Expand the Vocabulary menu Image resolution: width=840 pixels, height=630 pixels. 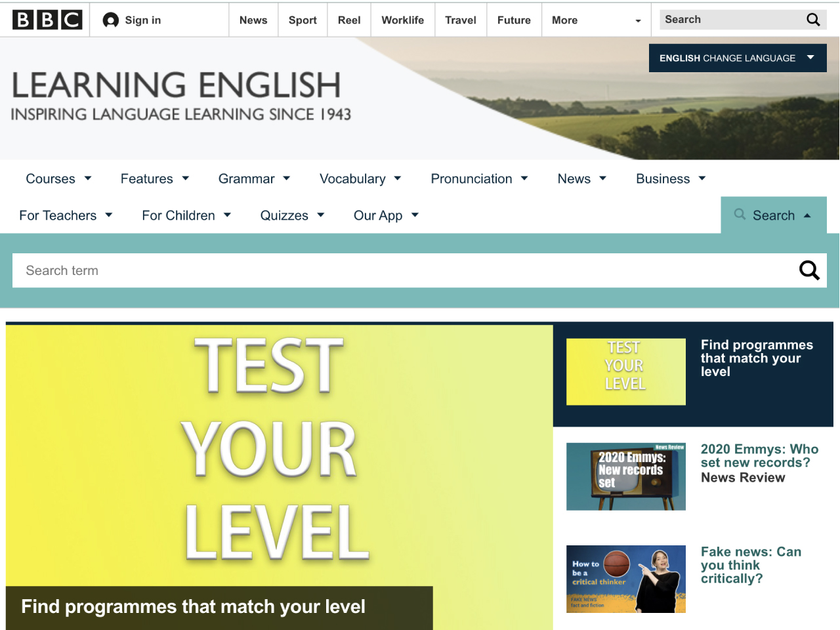point(360,178)
